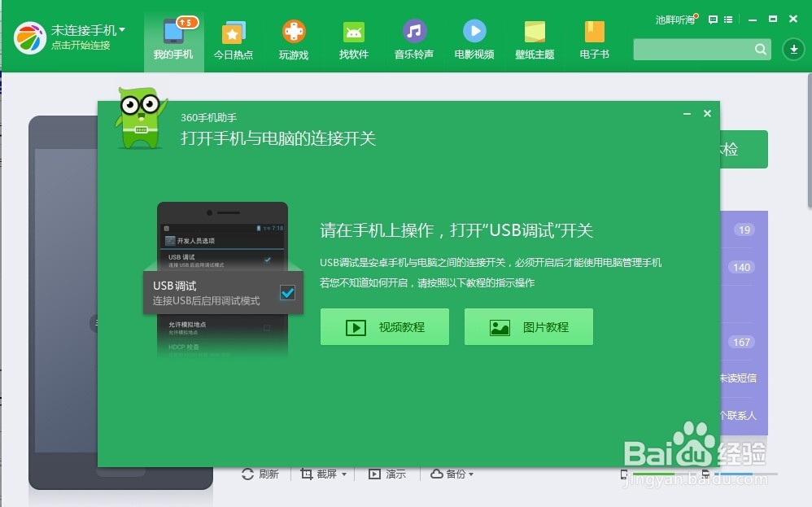Viewport: 812px width, 507px height.
Task: Click the 联系人 entry
Action: click(x=739, y=415)
